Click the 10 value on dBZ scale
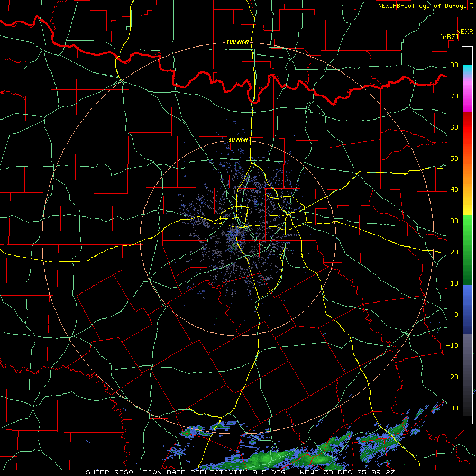 point(454,283)
